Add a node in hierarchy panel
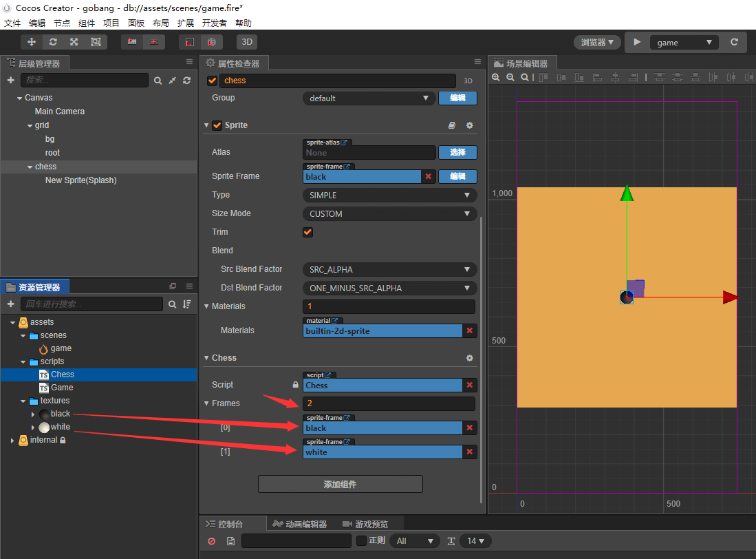This screenshot has height=559, width=756. coord(10,80)
